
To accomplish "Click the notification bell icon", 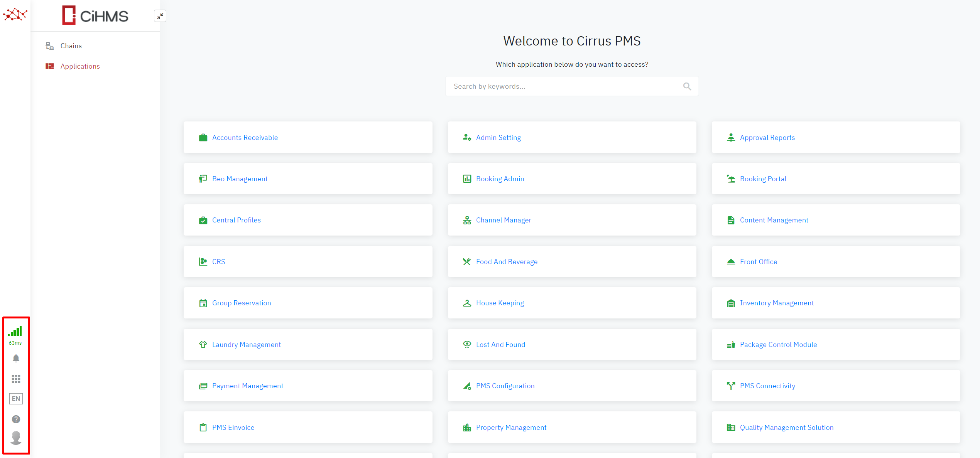I will (16, 359).
